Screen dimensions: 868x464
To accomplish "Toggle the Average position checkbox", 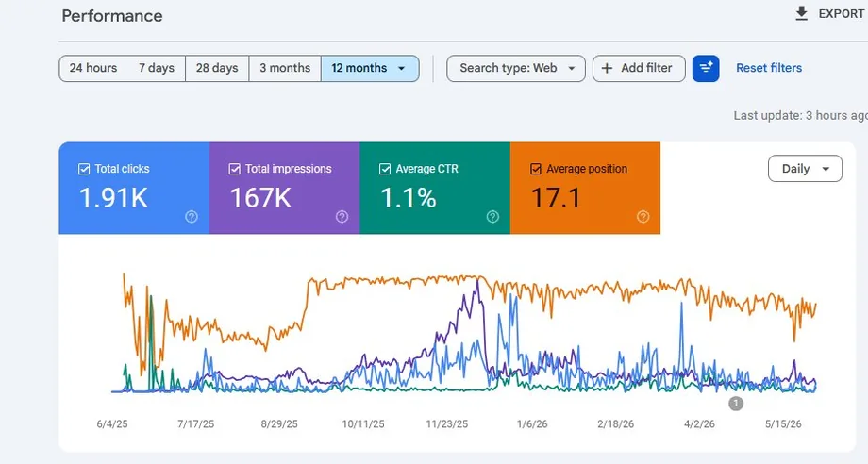I will pos(536,169).
